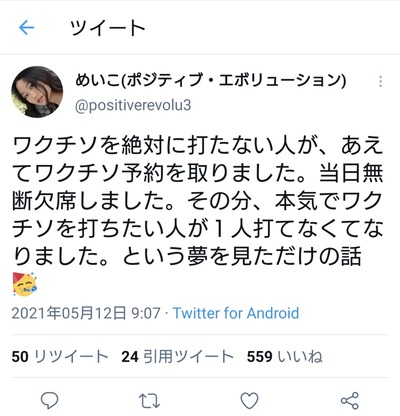Click the phrase 本気で in the tweet
Viewport: 400px width, 416px height.
pos(307,201)
